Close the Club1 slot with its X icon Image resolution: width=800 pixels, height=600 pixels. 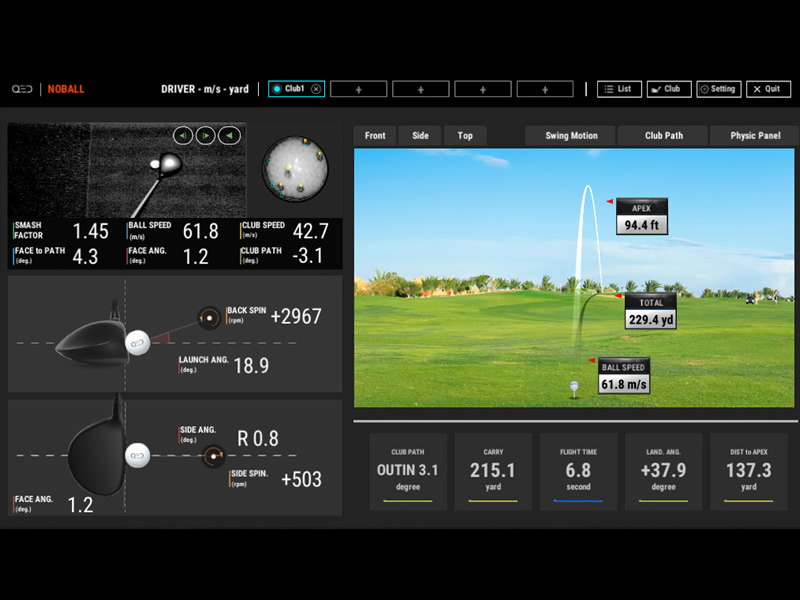[316, 89]
